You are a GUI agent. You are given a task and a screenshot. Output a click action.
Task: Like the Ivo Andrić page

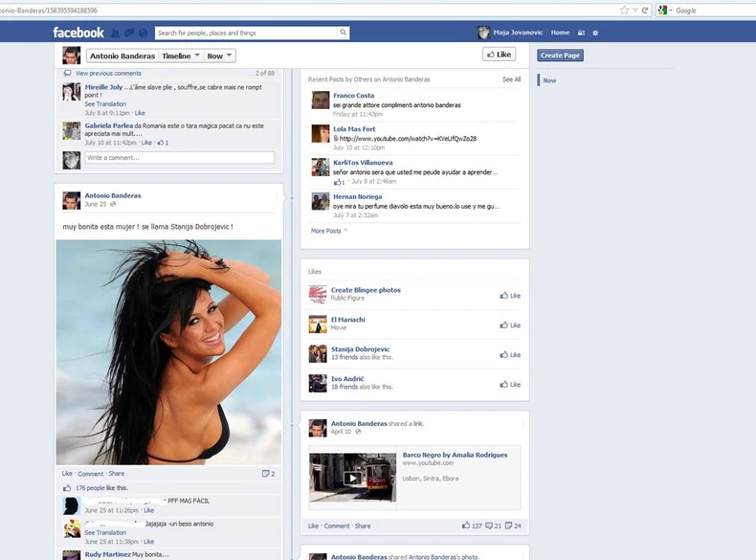click(510, 385)
